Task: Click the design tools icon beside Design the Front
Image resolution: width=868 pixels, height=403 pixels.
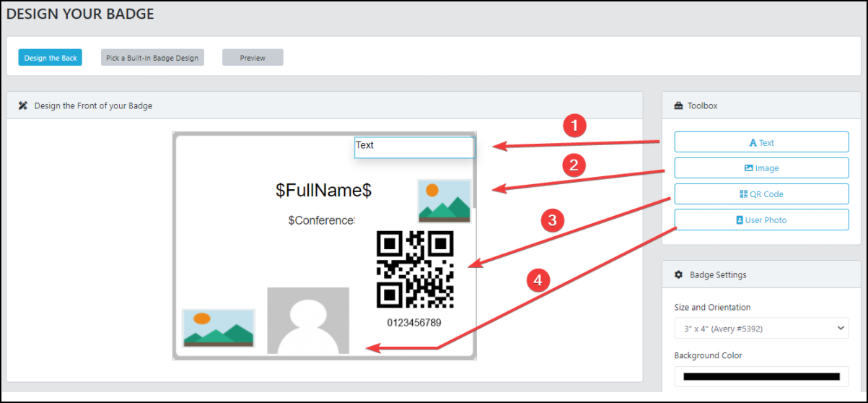Action: pyautogui.click(x=23, y=105)
